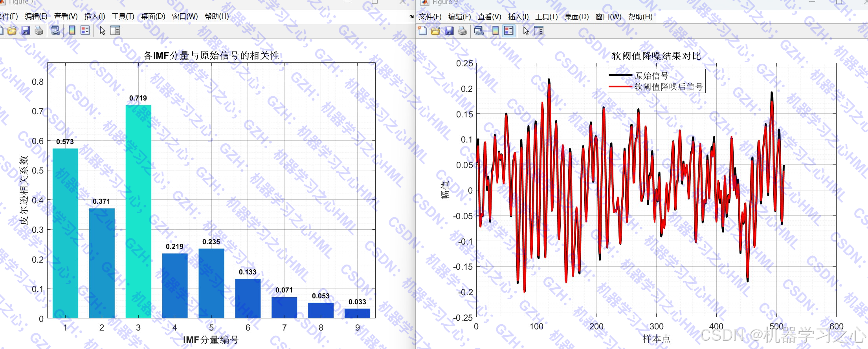
Task: Open 插入(I) menu in Figure 7
Action: [x=95, y=16]
